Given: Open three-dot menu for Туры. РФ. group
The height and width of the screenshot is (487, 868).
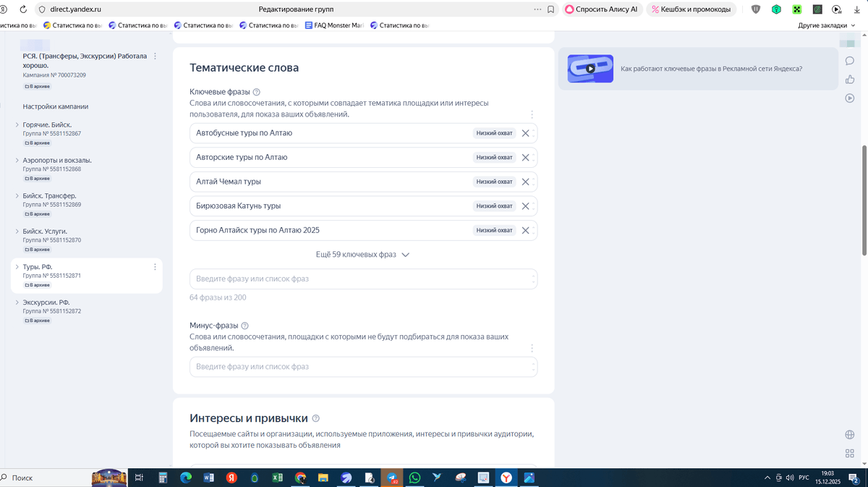Looking at the screenshot, I should coord(155,267).
